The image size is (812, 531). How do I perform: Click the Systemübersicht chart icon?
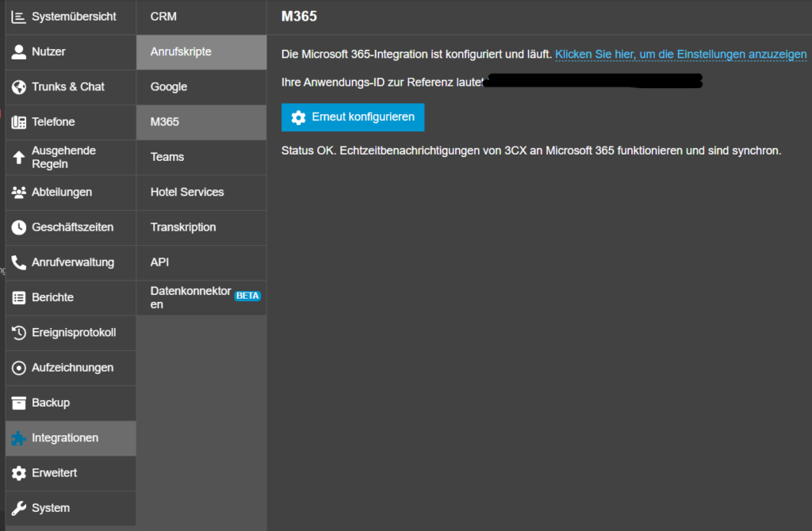tap(19, 17)
